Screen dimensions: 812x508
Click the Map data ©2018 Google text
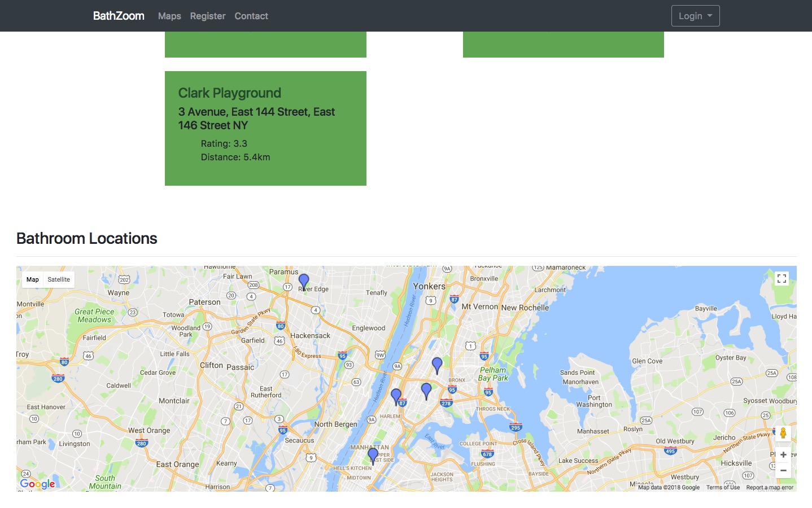pos(669,488)
